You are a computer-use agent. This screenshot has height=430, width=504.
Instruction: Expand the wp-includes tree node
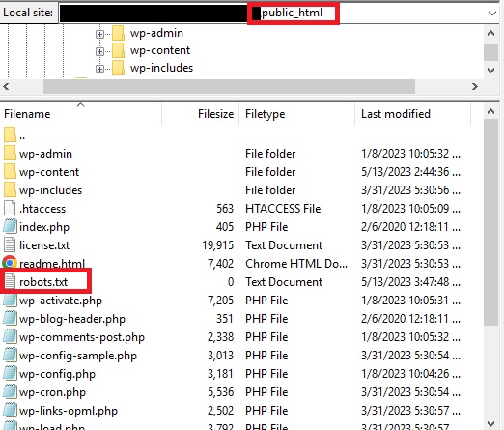click(99, 69)
